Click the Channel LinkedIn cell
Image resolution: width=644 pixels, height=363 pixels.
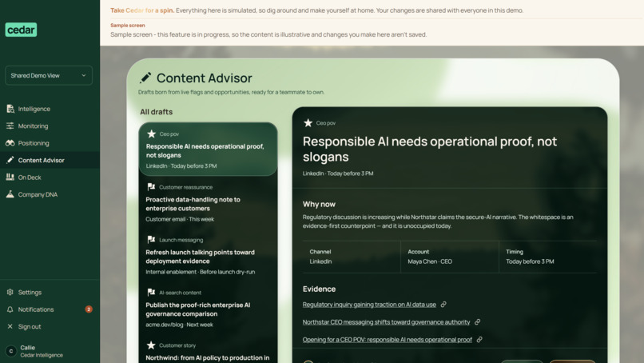pos(352,257)
